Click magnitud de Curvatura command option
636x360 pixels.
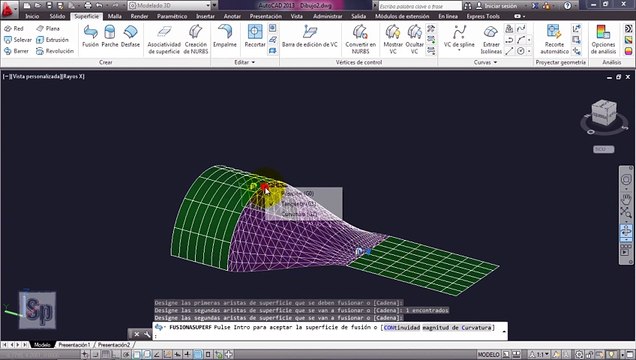coord(457,327)
